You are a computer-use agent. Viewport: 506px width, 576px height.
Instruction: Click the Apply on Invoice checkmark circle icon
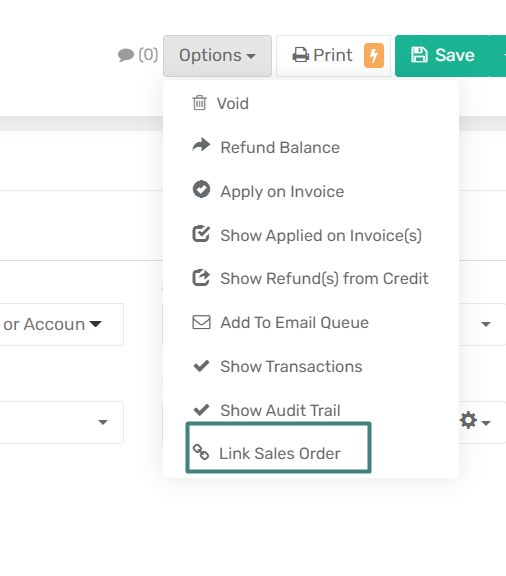click(x=201, y=190)
